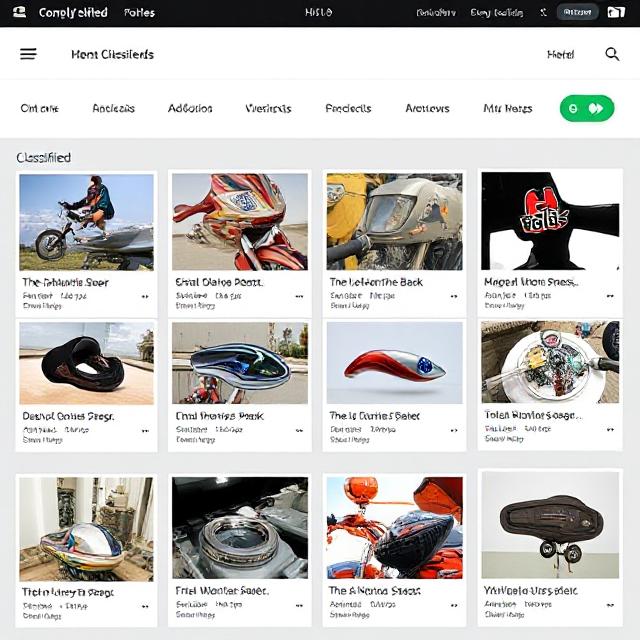Click 'HISLO' in top bar center
The height and width of the screenshot is (640, 640).
point(318,13)
